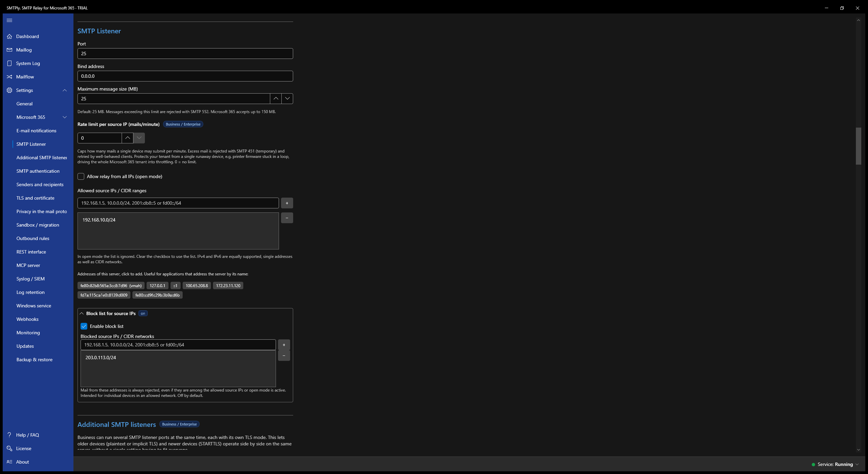Open Service: Running status dropdown arrow
Image resolution: width=868 pixels, height=474 pixels.
(857, 464)
